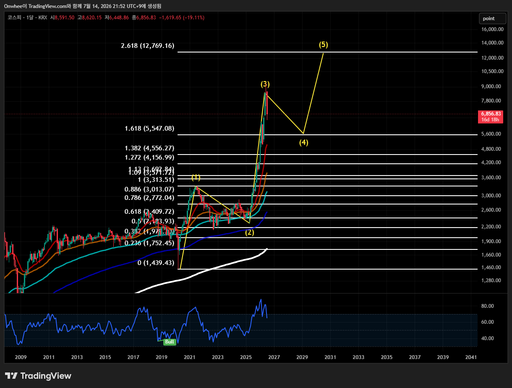Click the 2013 label on the time axis
Screen dimensions: 512x388
pyautogui.click(x=77, y=357)
